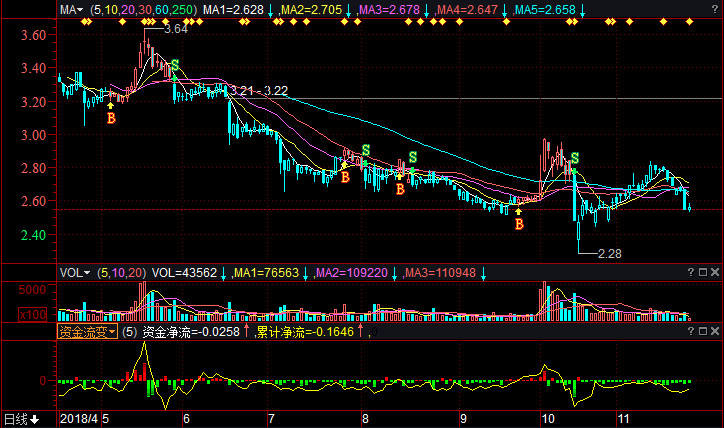Maximize the 资金流变 panel
Image resolution: width=724 pixels, height=428 pixels.
(703, 331)
